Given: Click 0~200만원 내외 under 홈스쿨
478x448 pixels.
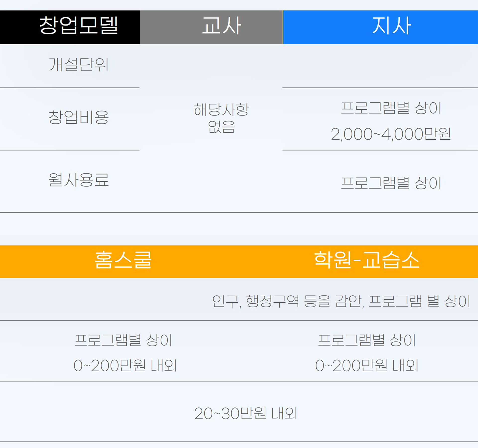Looking at the screenshot, I should [x=125, y=366].
